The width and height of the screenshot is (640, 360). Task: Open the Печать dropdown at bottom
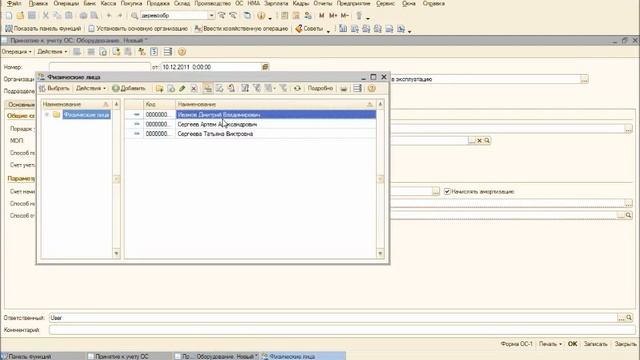(x=550, y=344)
